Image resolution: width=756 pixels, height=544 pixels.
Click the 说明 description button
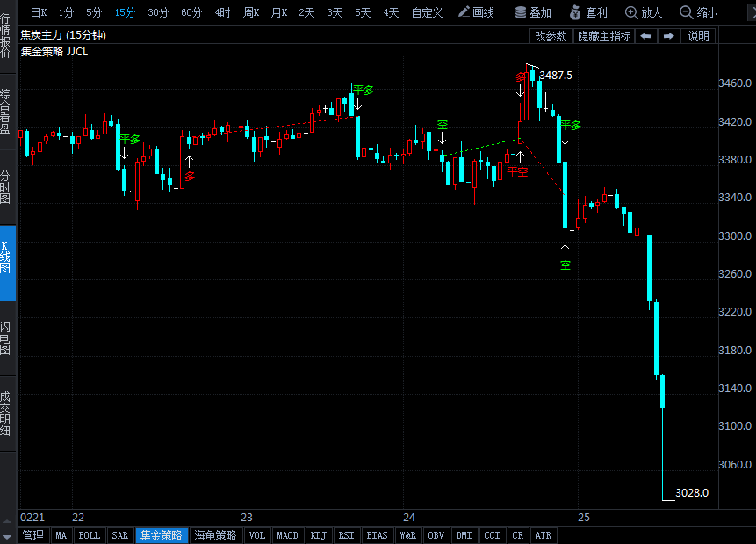pos(699,36)
